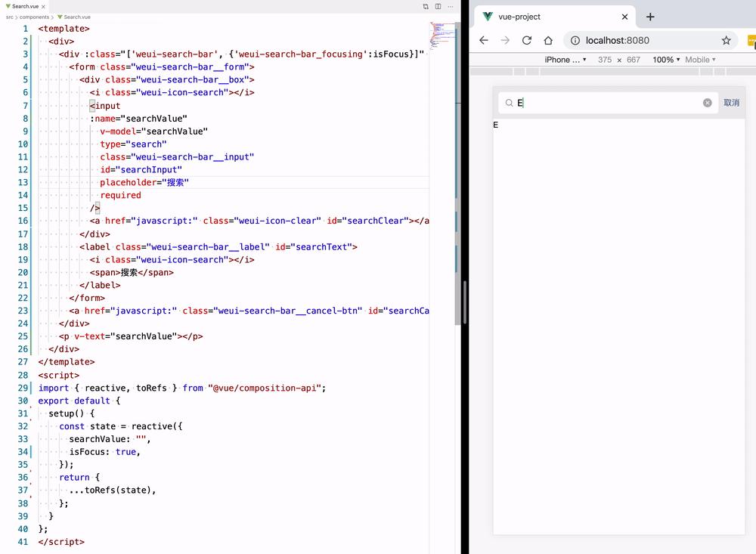Image resolution: width=756 pixels, height=554 pixels.
Task: Bookmark the page via the star icon
Action: click(x=726, y=40)
